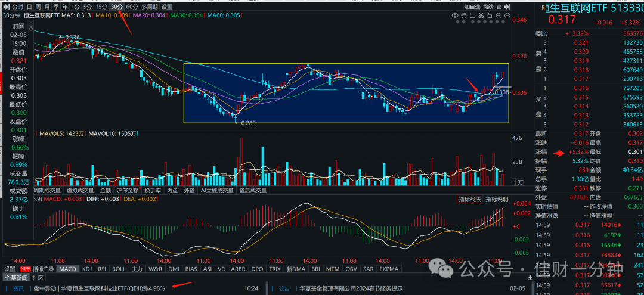Open 多周期 multi-period view
The height and width of the screenshot is (295, 644).
149,7
